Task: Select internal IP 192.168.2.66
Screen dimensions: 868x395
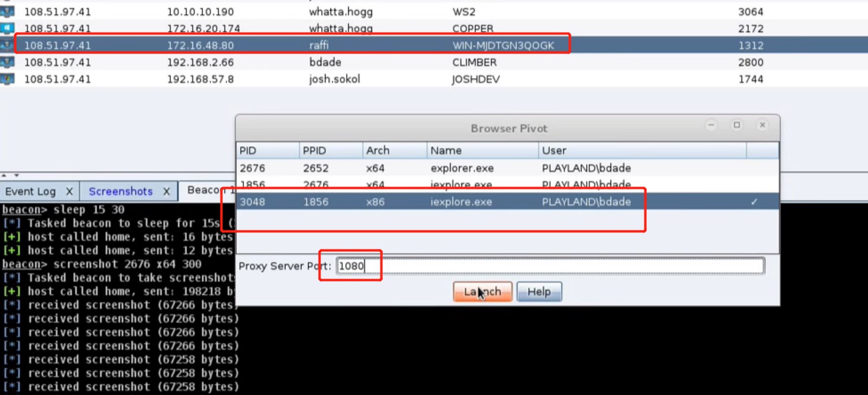Action: (200, 62)
